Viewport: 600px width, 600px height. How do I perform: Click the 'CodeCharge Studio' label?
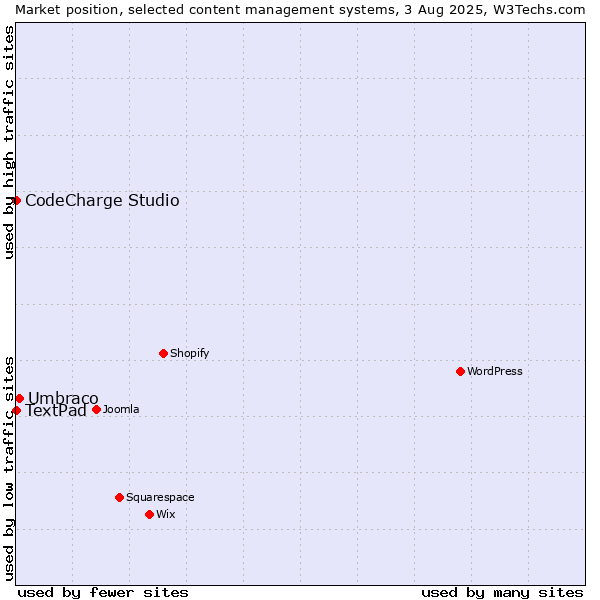102,201
